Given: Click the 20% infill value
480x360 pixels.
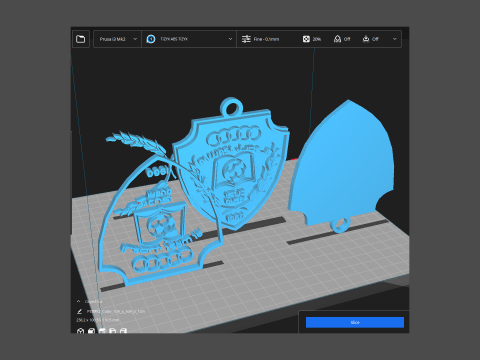Looking at the screenshot, I should pos(317,39).
